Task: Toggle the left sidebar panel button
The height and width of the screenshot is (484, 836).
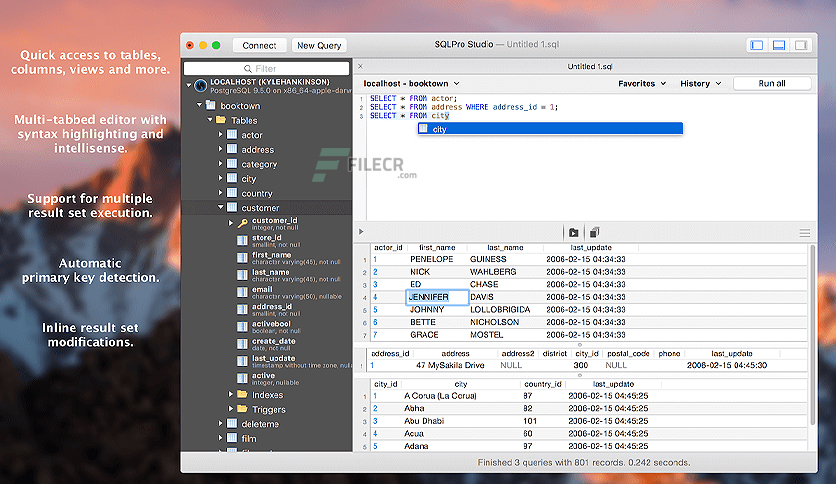Action: click(757, 45)
